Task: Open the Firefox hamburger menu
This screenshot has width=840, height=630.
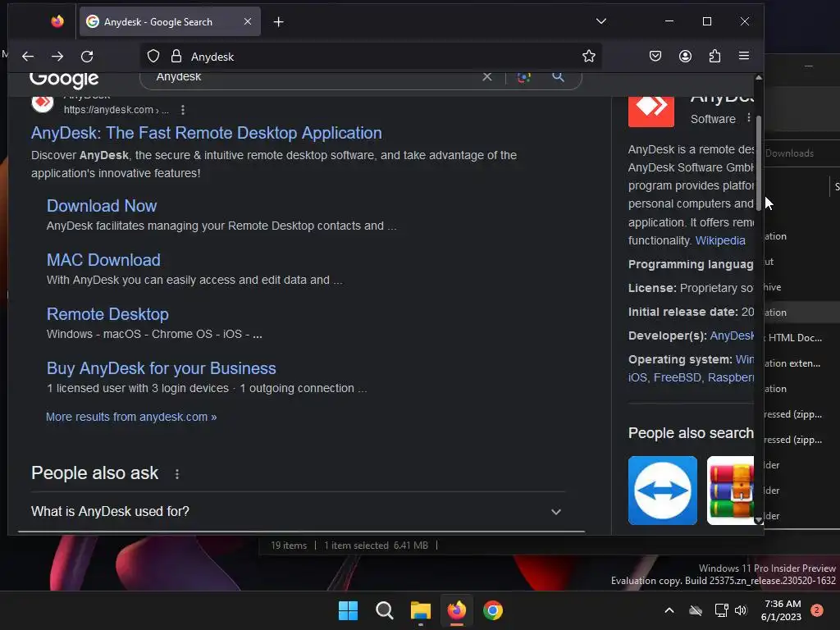Action: [x=743, y=57]
